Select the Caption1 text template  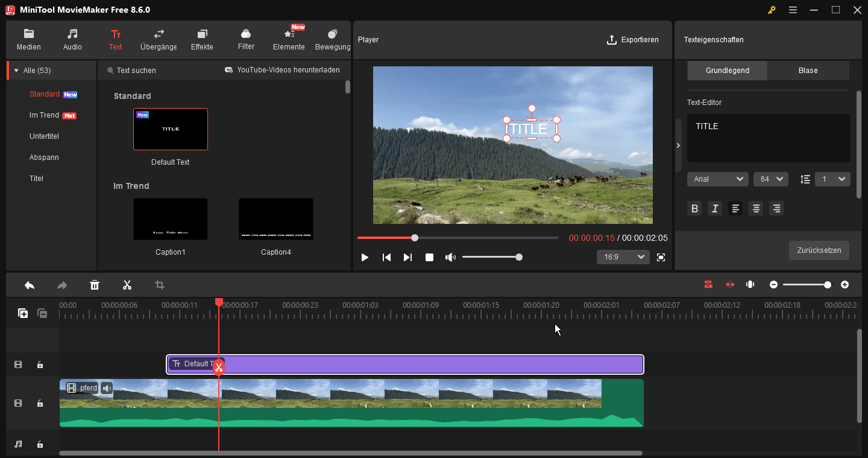coord(170,218)
